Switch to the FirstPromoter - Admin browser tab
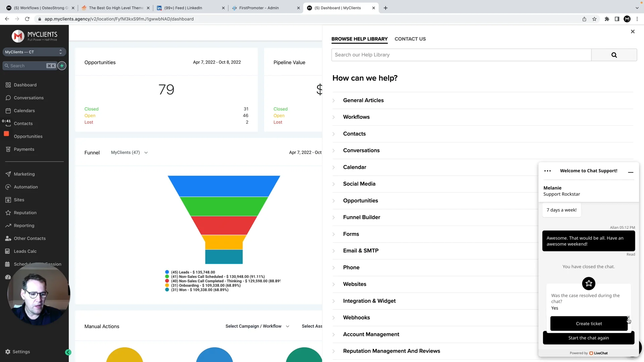 click(x=265, y=8)
